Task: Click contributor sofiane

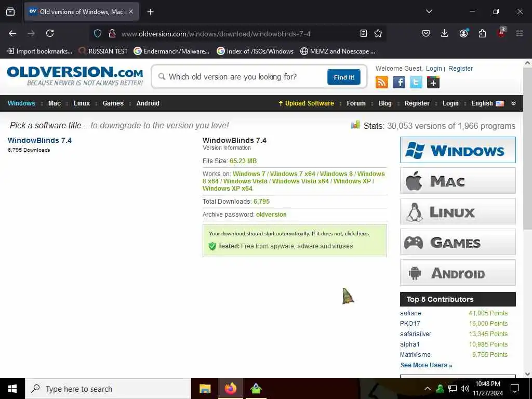Action: [410, 313]
